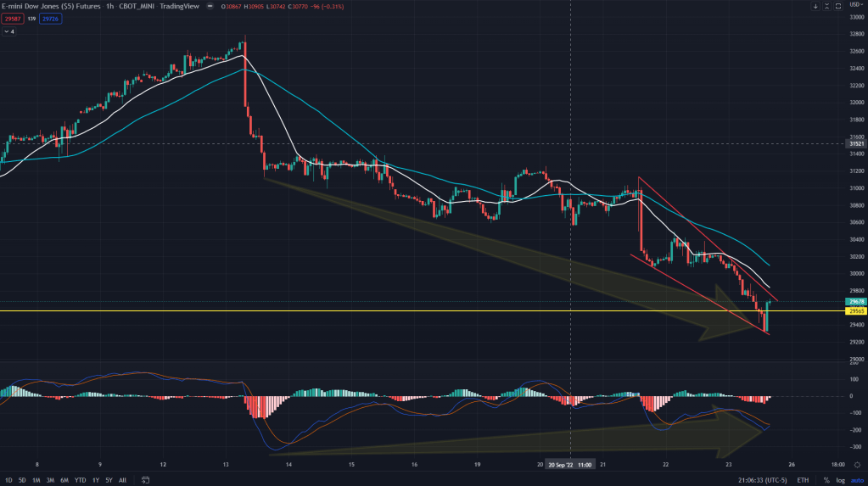Expand the collapsed indicators legend showing 4
Screen dimensions: 868x486
pos(10,31)
